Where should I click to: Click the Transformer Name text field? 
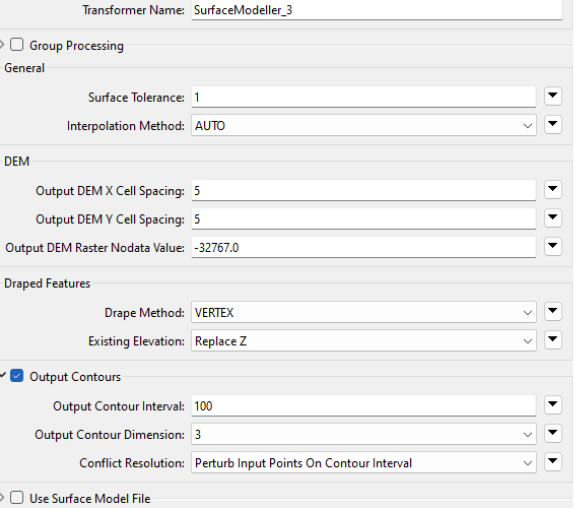click(377, 10)
